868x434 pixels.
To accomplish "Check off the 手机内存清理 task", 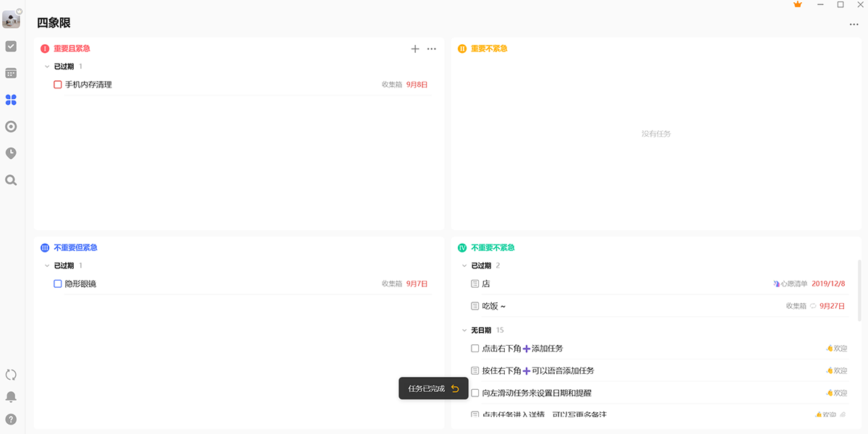I will 58,85.
